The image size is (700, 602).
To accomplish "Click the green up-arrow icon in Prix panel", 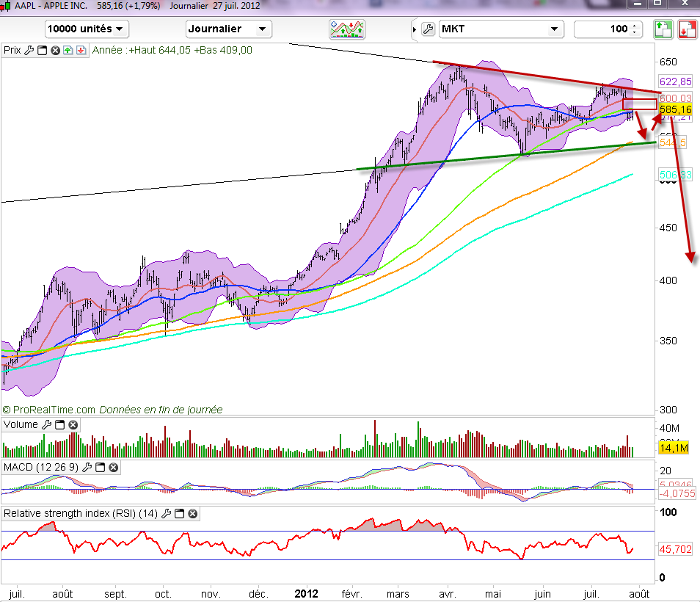I will click(68, 51).
